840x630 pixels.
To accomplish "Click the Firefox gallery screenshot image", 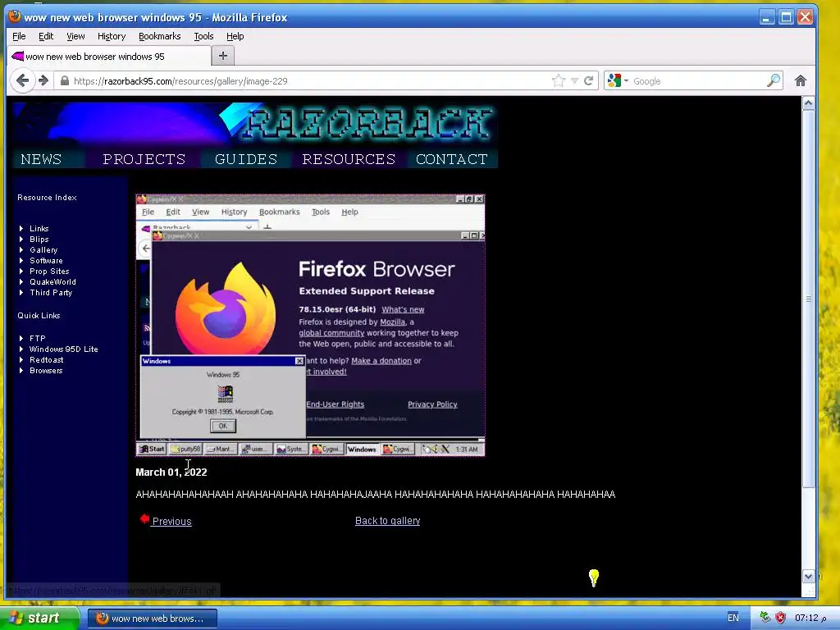I will coord(310,325).
